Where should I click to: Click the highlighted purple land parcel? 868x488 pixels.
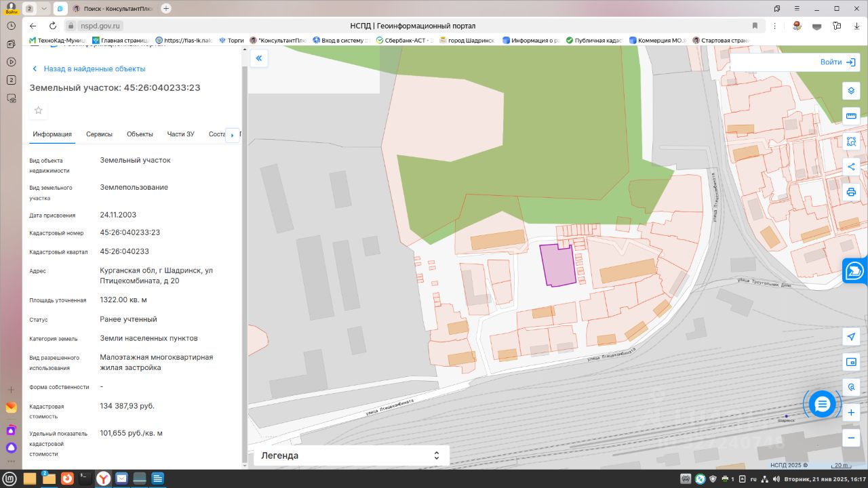click(557, 266)
